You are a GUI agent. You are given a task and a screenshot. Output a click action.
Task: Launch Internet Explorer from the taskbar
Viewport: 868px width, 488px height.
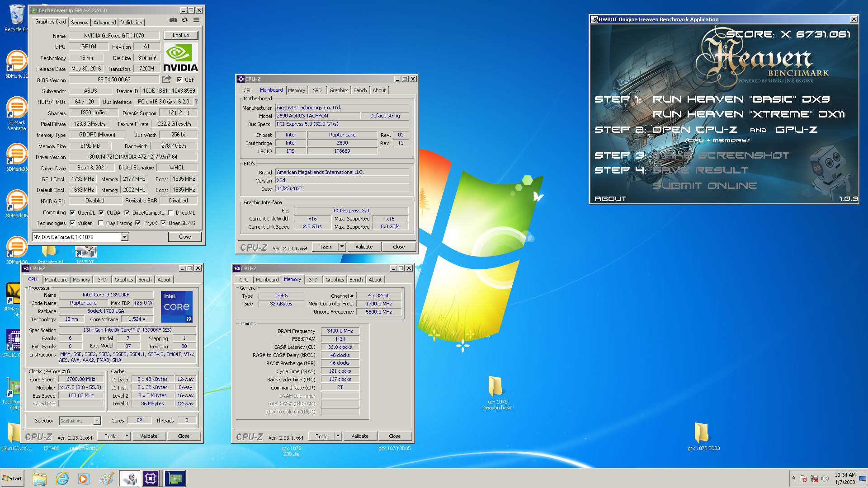tap(62, 479)
